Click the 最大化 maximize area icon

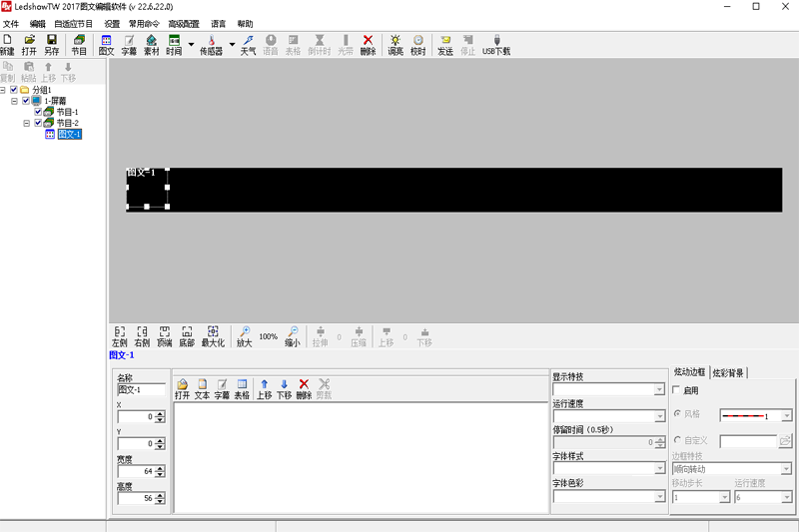213,336
